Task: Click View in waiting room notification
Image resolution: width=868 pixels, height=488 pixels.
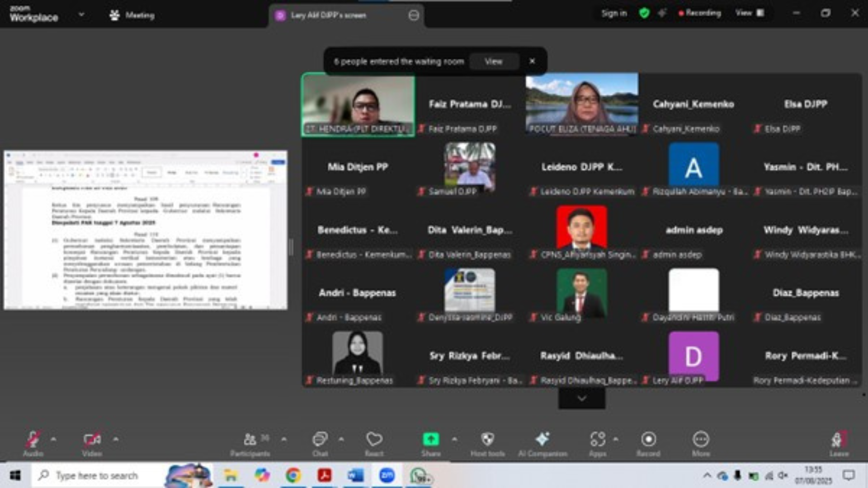Action: pyautogui.click(x=493, y=61)
